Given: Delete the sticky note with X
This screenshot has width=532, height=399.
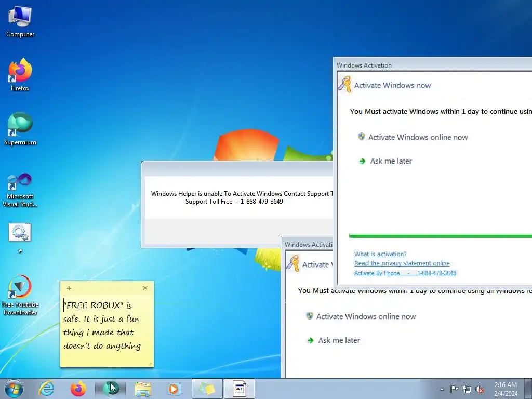Looking at the screenshot, I should coord(145,288).
